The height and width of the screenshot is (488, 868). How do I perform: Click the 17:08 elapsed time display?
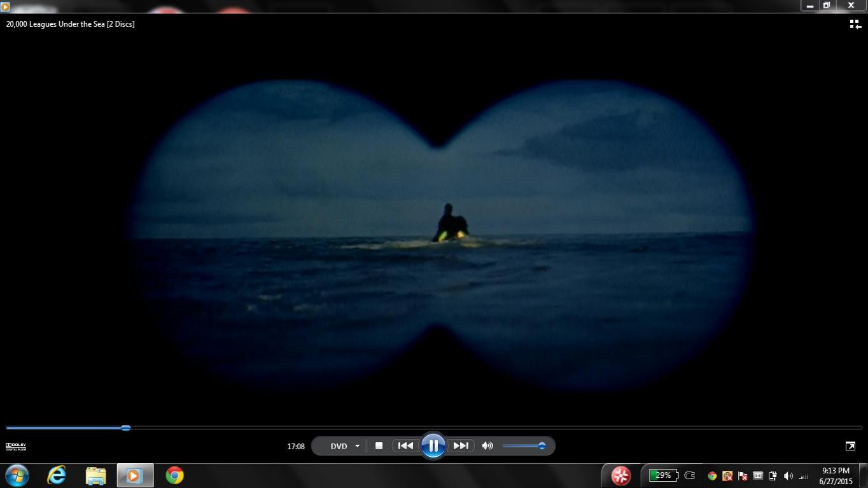296,447
